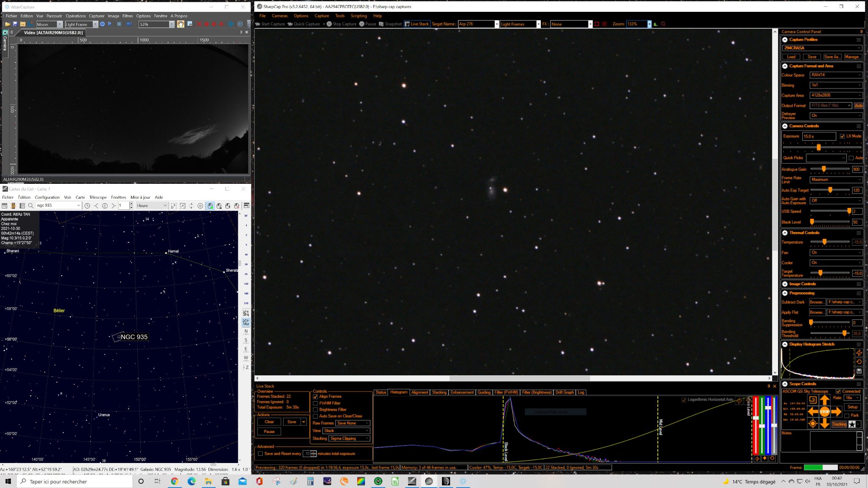Open Google Chrome from the taskbar
This screenshot has height=488, width=868.
click(x=174, y=481)
